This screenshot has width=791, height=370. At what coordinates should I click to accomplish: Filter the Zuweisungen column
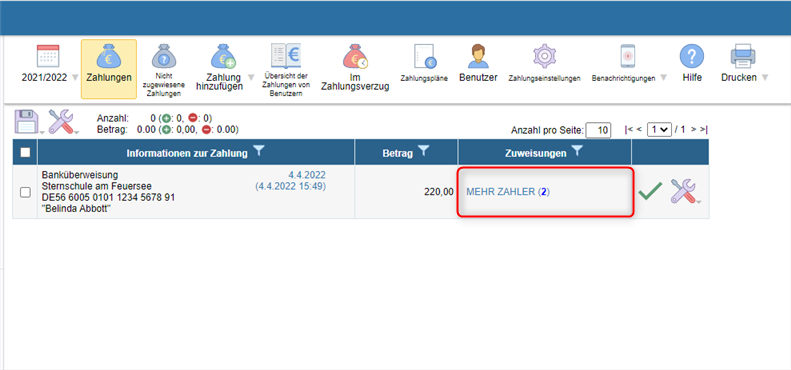pyautogui.click(x=578, y=150)
